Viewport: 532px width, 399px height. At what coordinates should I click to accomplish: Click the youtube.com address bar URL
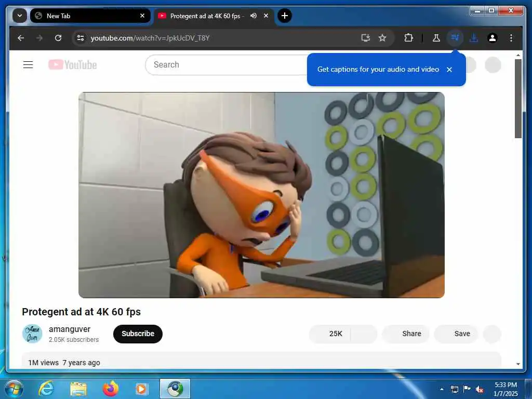150,38
